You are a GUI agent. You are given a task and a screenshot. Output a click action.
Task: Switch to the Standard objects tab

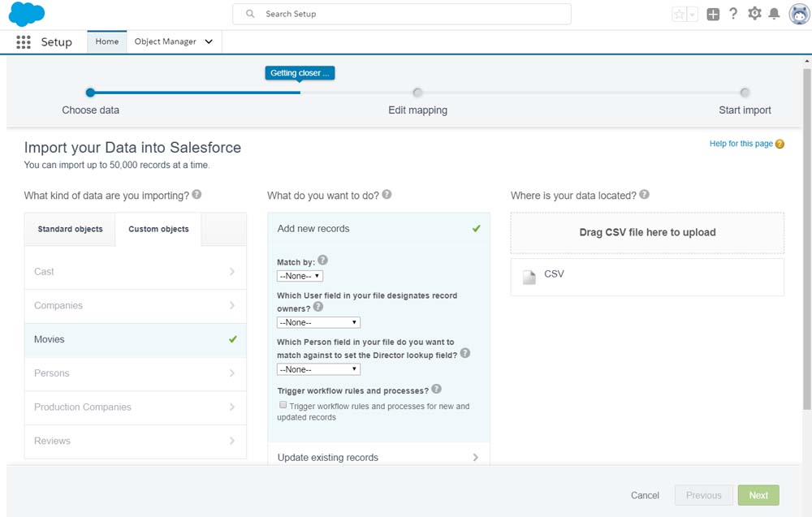70,229
